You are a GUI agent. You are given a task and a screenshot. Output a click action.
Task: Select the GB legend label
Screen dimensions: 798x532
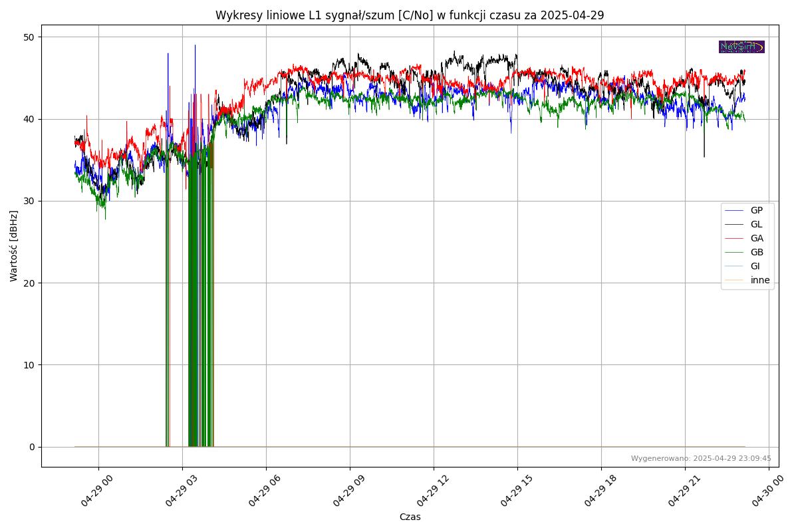[757, 253]
